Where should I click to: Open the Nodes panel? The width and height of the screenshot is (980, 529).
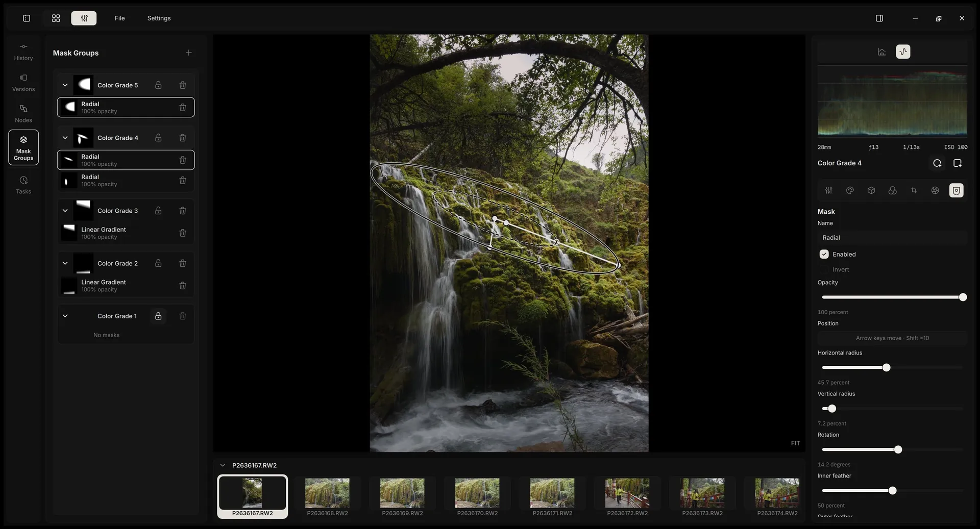23,114
